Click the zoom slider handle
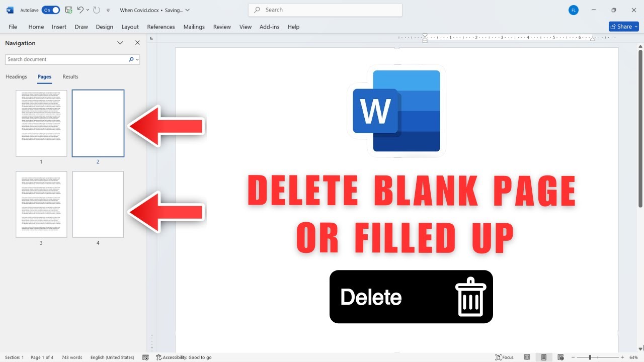Viewport: 644px width, 362px height. point(590,357)
